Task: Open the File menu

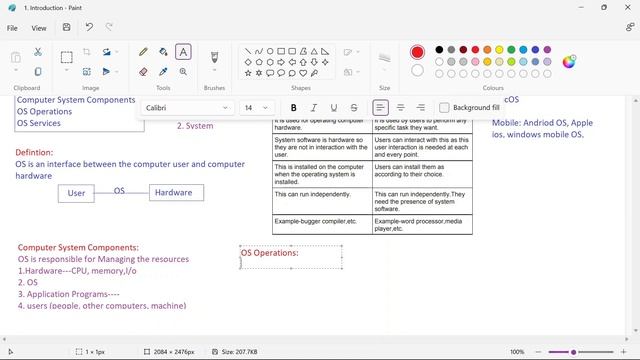Action: pyautogui.click(x=12, y=28)
